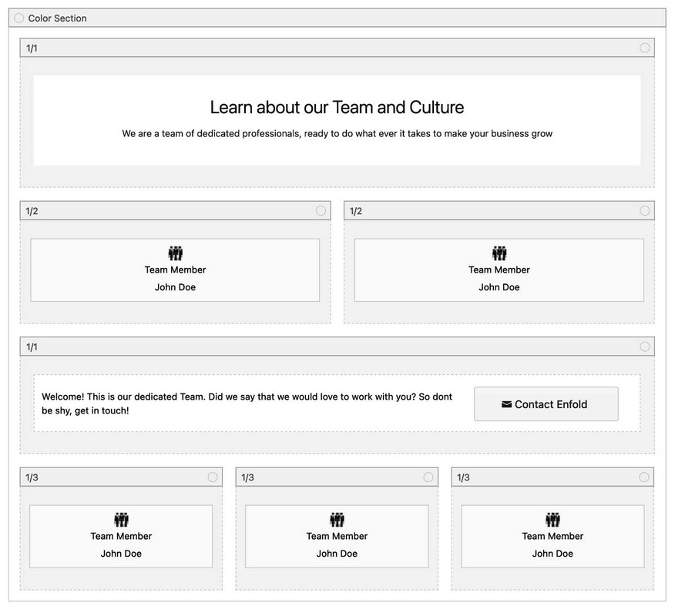
Task: Click the "Color Section" header label
Action: 57,18
